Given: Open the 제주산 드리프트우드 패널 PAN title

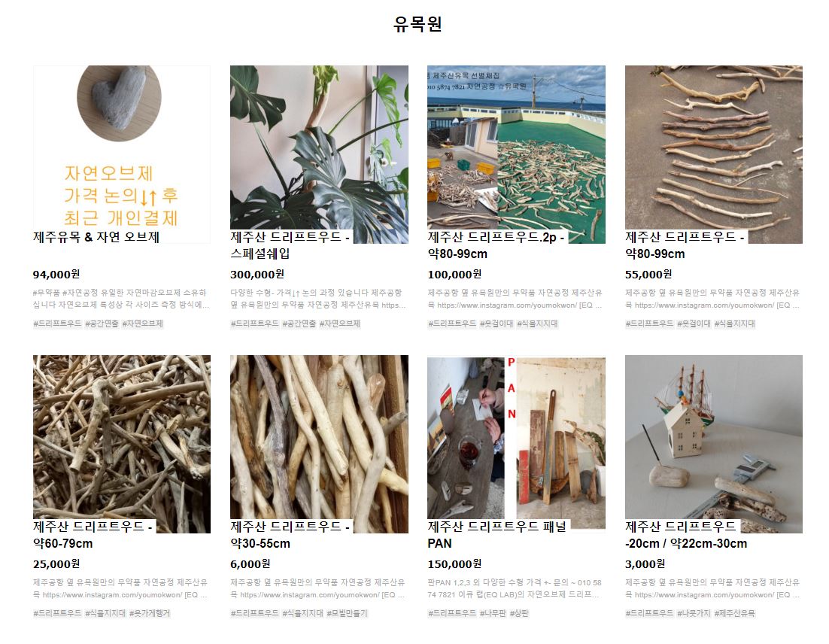Looking at the screenshot, I should [x=497, y=535].
